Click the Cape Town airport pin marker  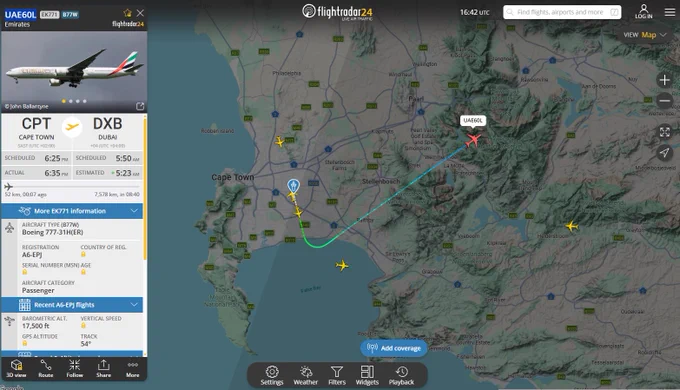294,186
